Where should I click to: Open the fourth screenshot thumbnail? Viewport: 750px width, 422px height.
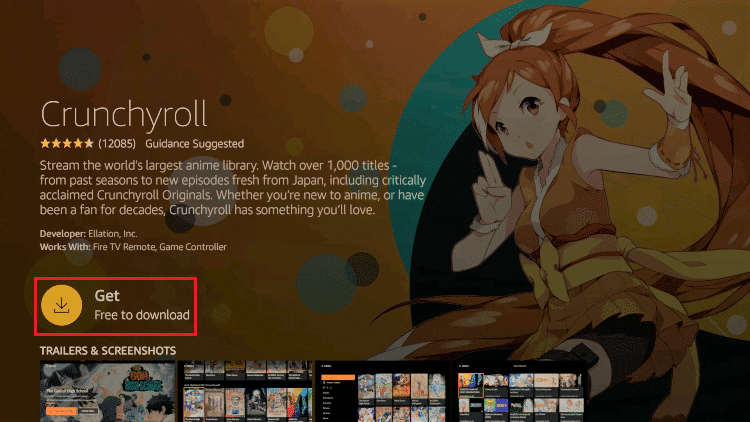[520, 391]
